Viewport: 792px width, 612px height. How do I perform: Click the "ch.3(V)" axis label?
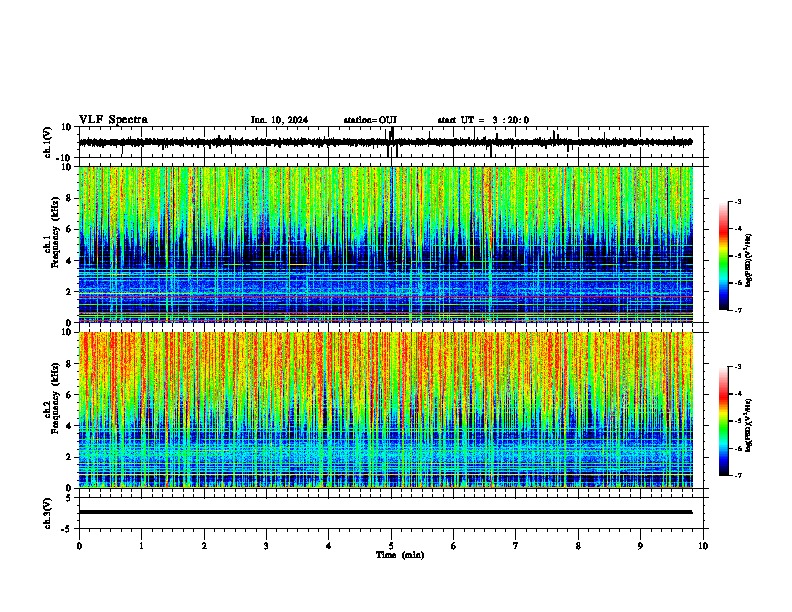tap(48, 514)
